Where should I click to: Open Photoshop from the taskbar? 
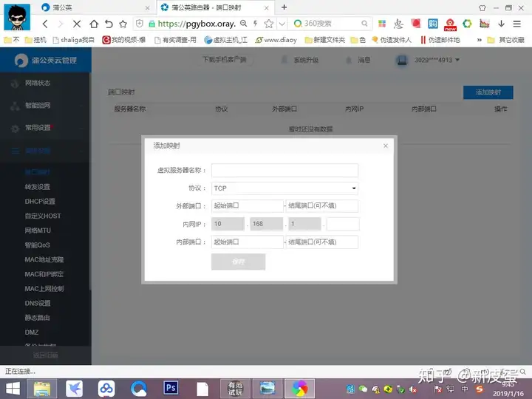point(171,388)
